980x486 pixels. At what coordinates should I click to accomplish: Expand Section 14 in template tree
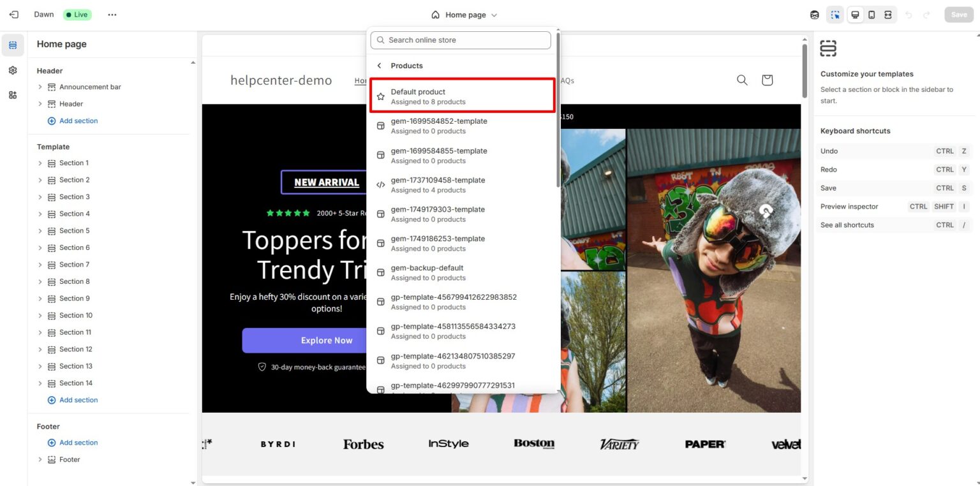[40, 383]
